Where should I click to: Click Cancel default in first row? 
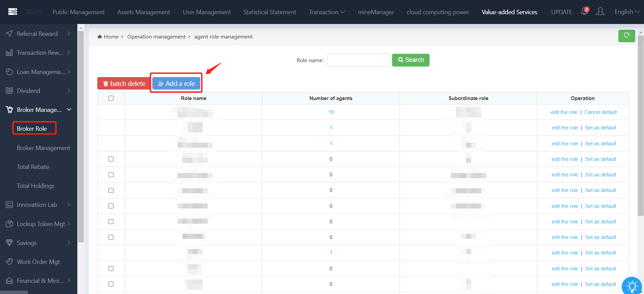[600, 112]
